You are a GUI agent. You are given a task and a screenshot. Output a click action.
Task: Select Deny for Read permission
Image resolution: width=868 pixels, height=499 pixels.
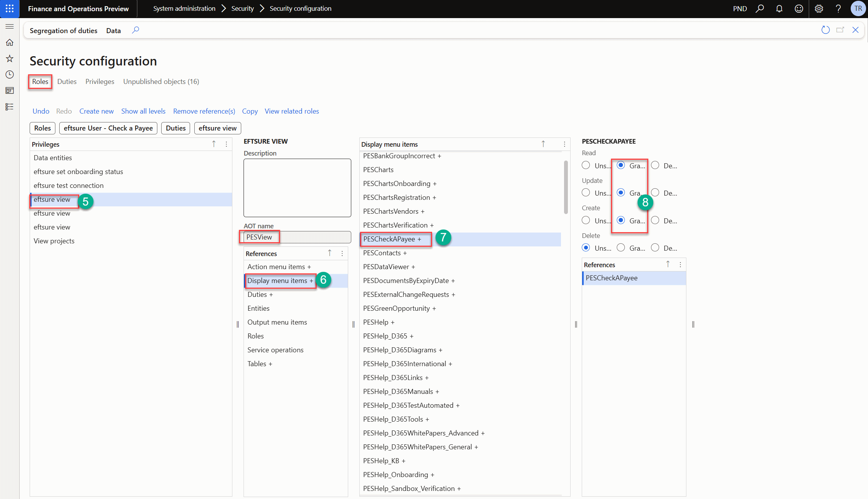[x=655, y=165]
